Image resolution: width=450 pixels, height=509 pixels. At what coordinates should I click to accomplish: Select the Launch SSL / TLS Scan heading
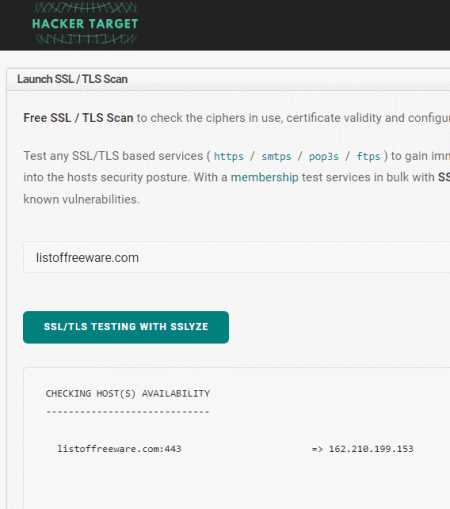pyautogui.click(x=72, y=79)
